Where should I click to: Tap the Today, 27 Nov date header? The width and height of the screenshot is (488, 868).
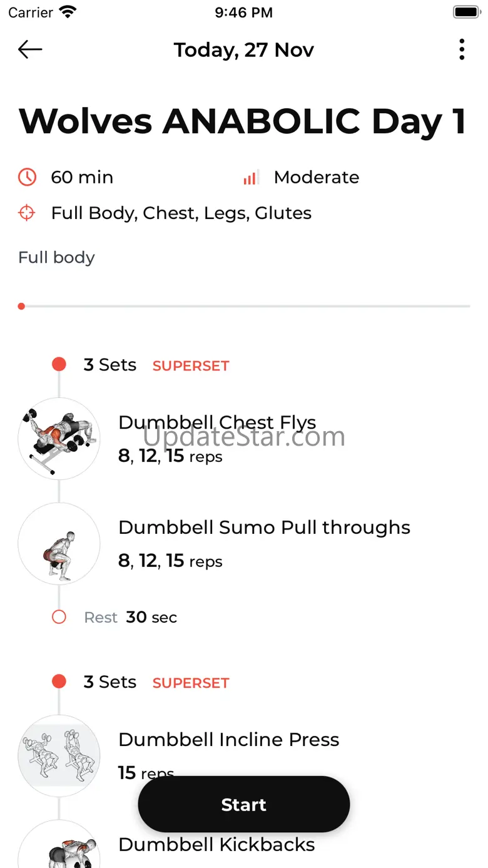click(244, 50)
